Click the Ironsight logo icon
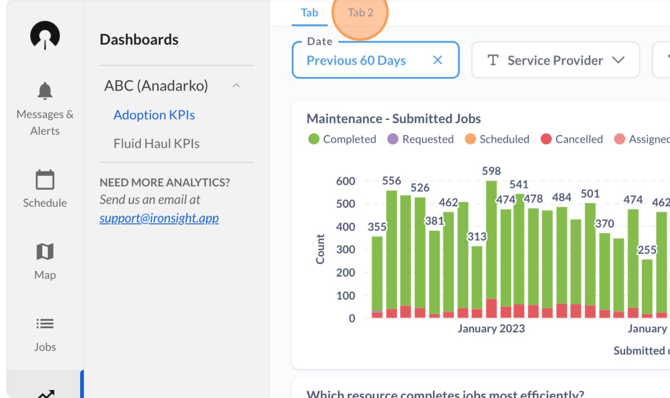670x398 pixels. coord(45,35)
